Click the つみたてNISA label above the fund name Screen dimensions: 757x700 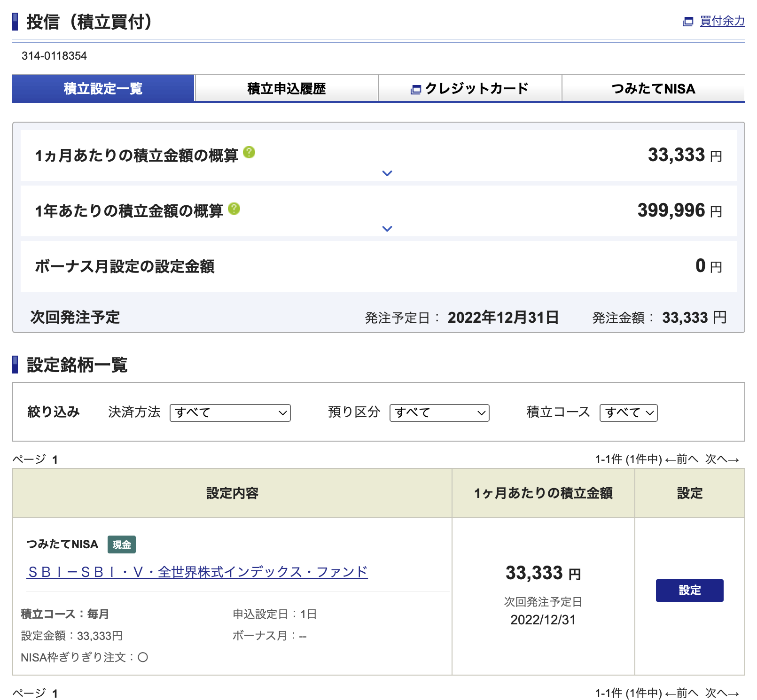coord(62,544)
